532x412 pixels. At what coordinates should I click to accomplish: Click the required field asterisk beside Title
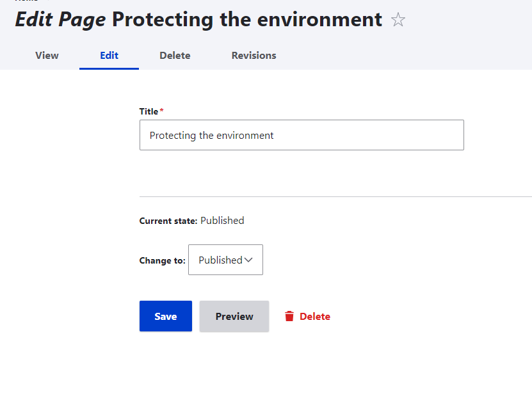162,109
